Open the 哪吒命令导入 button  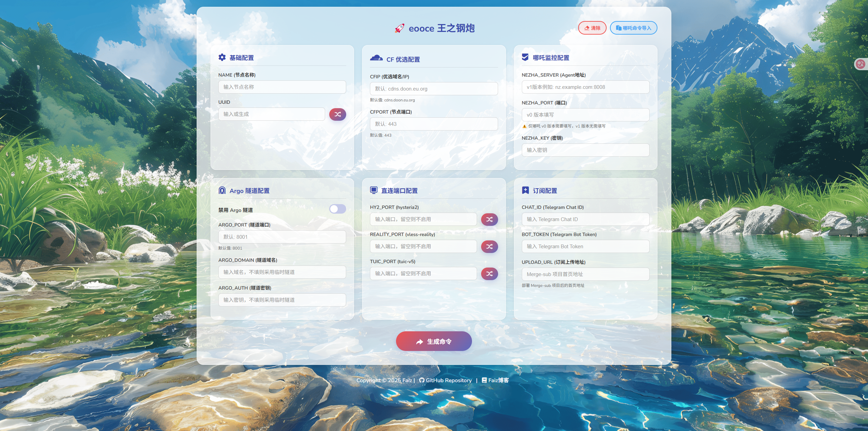coord(633,28)
